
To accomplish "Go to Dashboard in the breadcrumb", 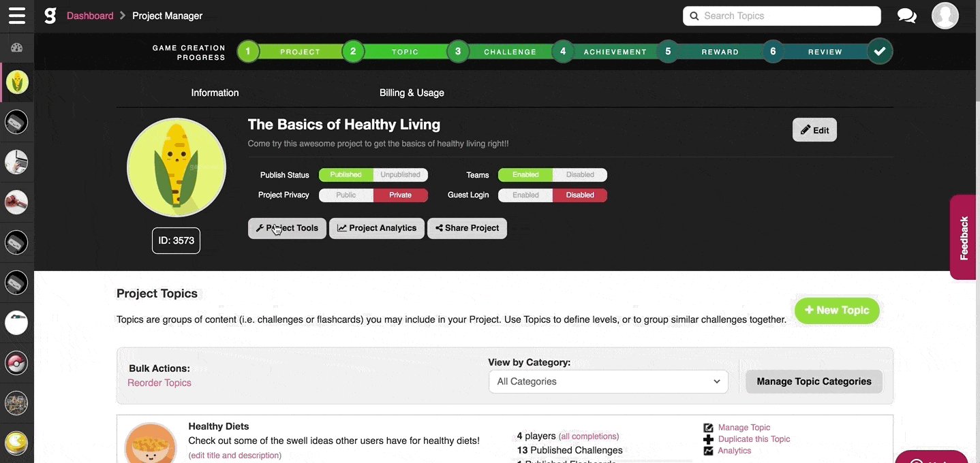I will (90, 16).
